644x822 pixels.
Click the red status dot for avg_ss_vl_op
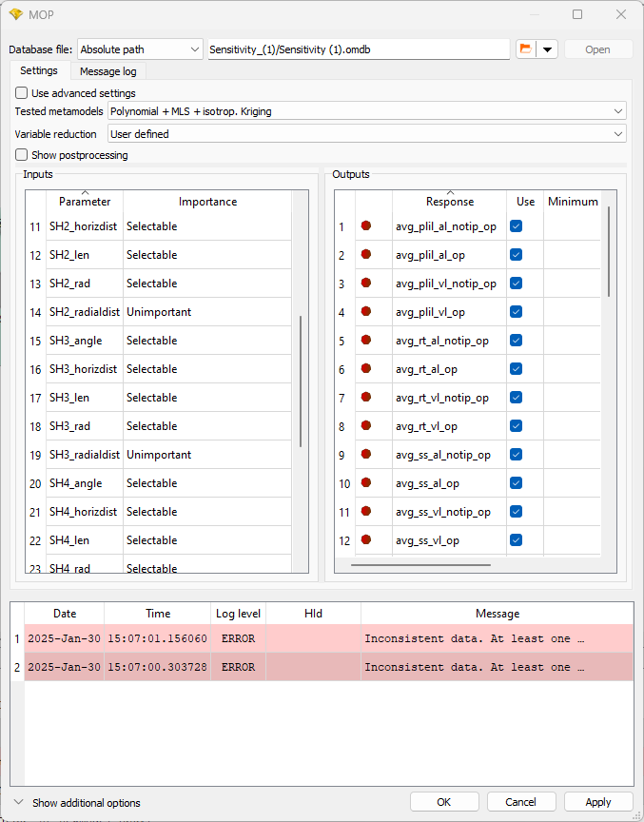tap(366, 540)
